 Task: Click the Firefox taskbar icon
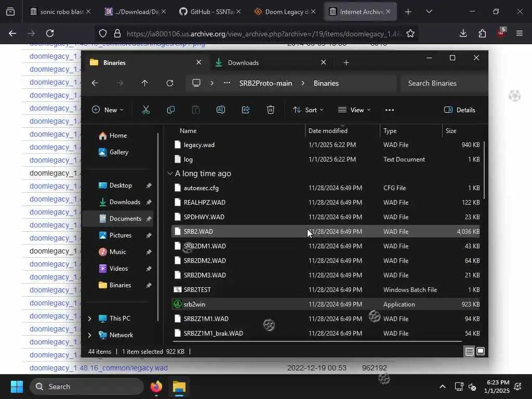[x=156, y=387]
